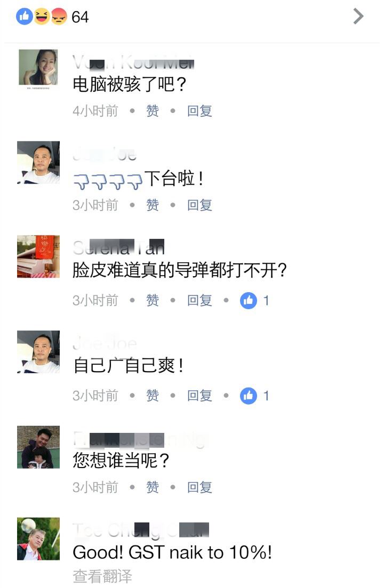Viewport: 384px width, 588px height.
Task: Click the blue like reaction icon at top
Action: [x=25, y=17]
